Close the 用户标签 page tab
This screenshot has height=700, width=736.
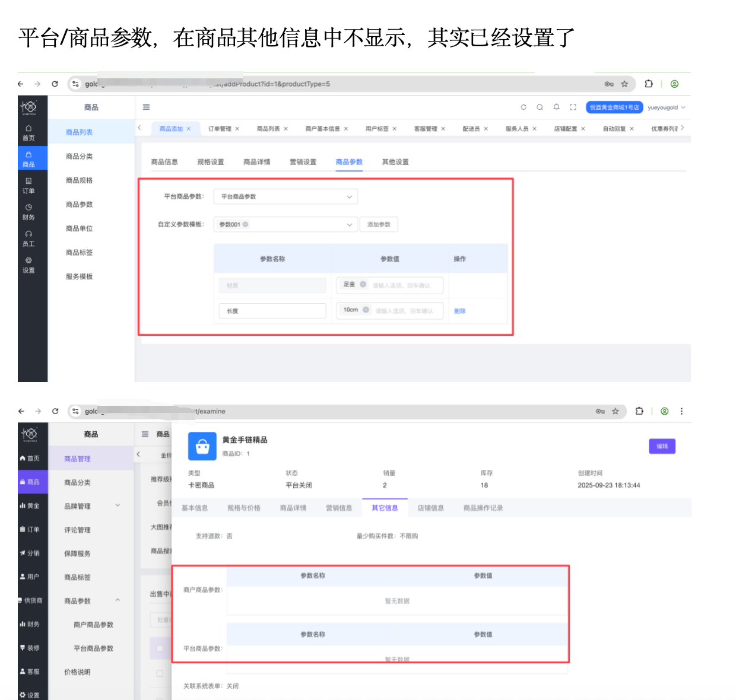point(394,129)
